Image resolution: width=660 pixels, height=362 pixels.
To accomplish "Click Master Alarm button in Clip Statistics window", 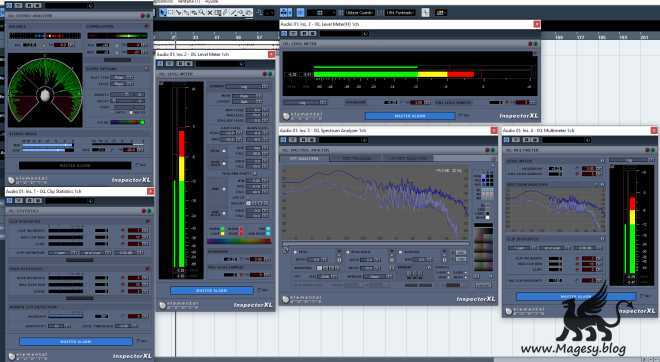I will click(76, 341).
